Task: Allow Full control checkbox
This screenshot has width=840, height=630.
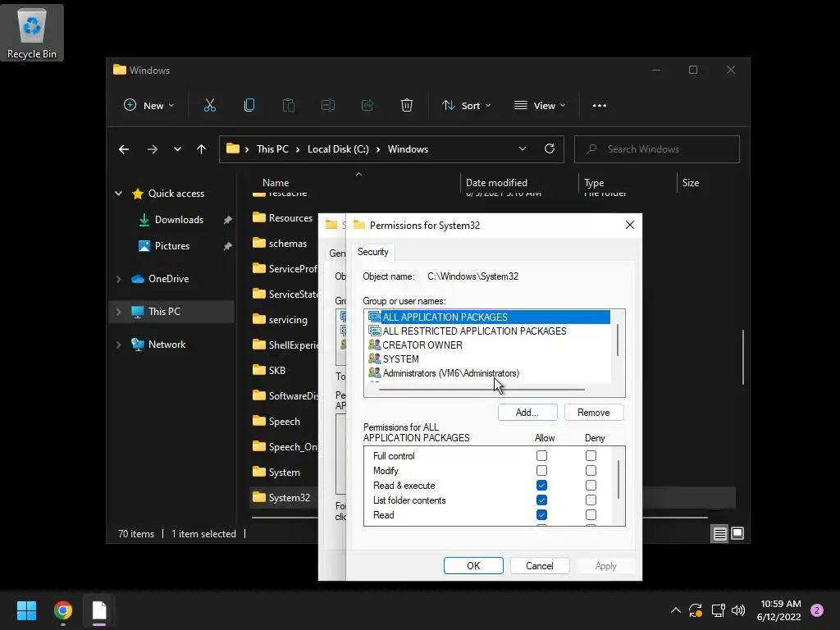Action: [541, 456]
